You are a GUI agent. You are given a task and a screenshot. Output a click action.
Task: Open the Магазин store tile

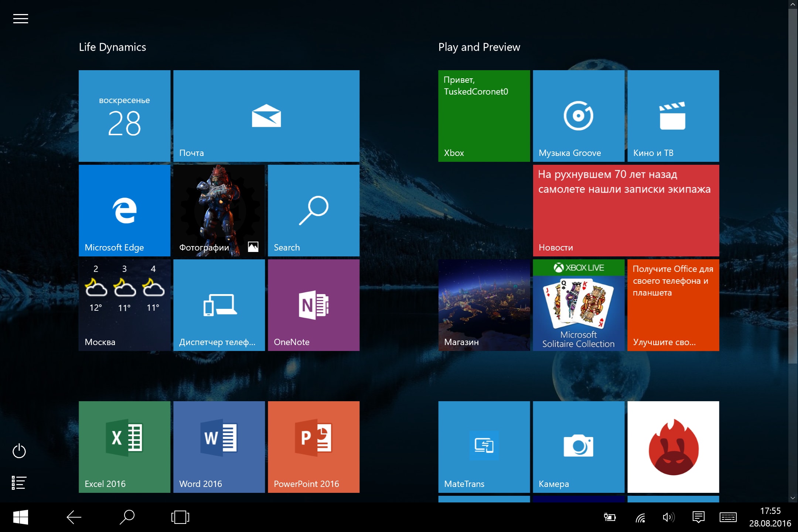pos(484,305)
